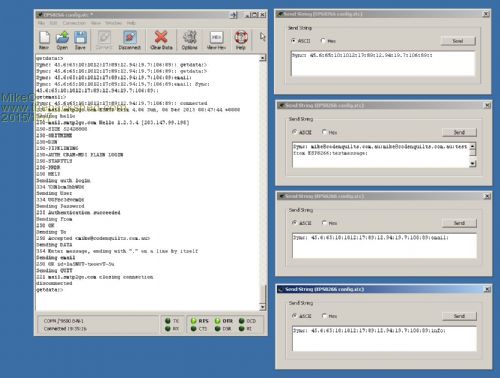Click the RI status LED

point(242,329)
